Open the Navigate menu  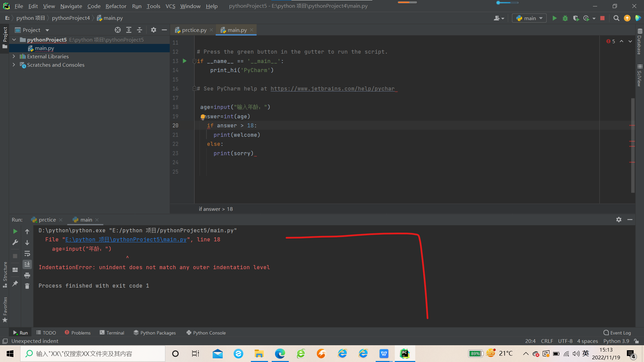click(x=71, y=6)
